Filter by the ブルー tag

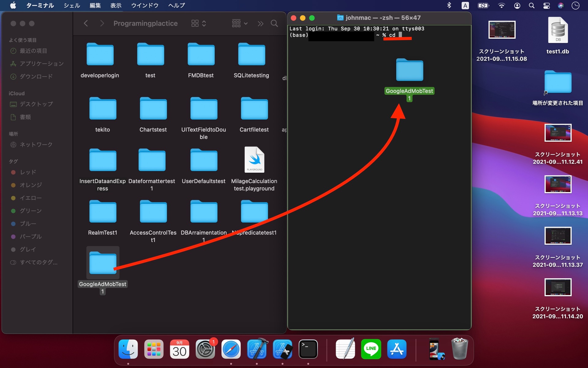click(24, 224)
